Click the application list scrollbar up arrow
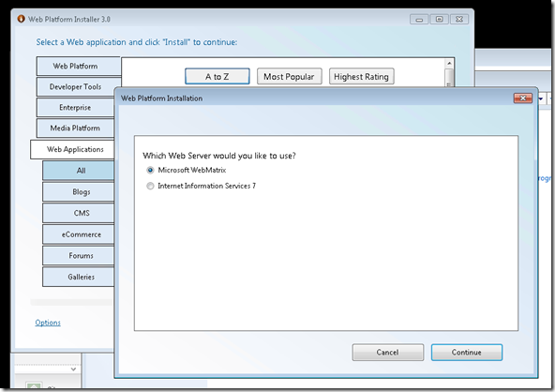This screenshot has width=555, height=392. point(449,64)
